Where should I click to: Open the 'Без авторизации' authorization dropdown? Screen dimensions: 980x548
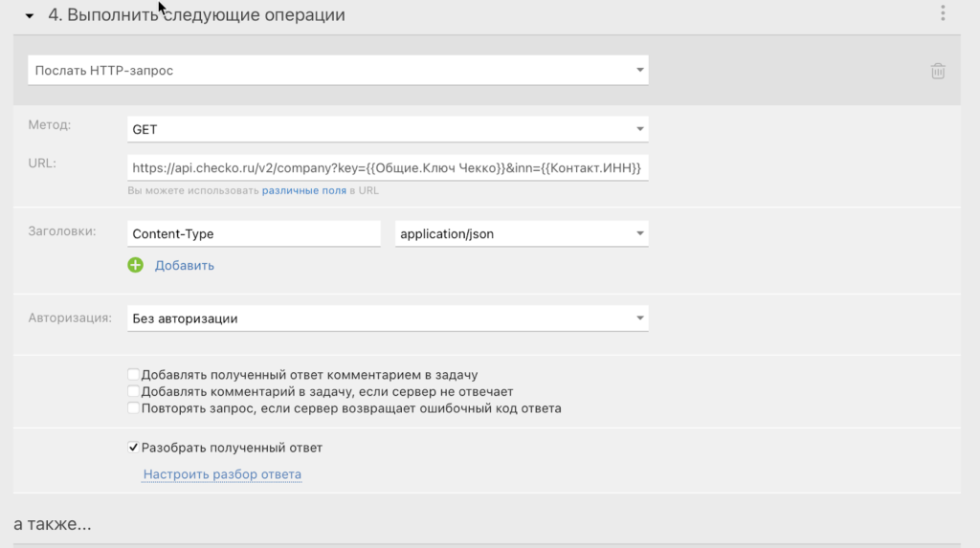[x=388, y=318]
